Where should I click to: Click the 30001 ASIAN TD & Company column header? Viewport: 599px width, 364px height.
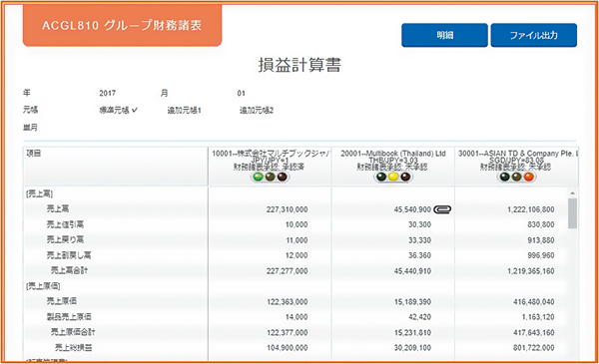(516, 167)
